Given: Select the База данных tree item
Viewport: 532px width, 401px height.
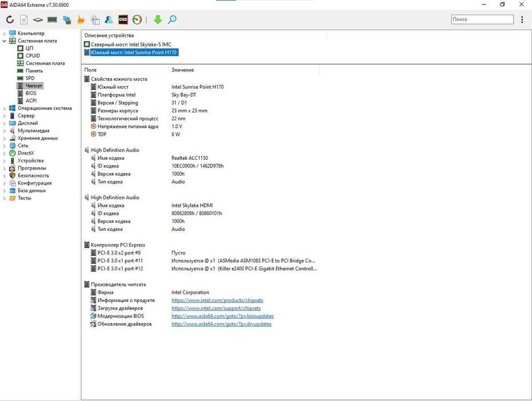Looking at the screenshot, I should [x=32, y=191].
